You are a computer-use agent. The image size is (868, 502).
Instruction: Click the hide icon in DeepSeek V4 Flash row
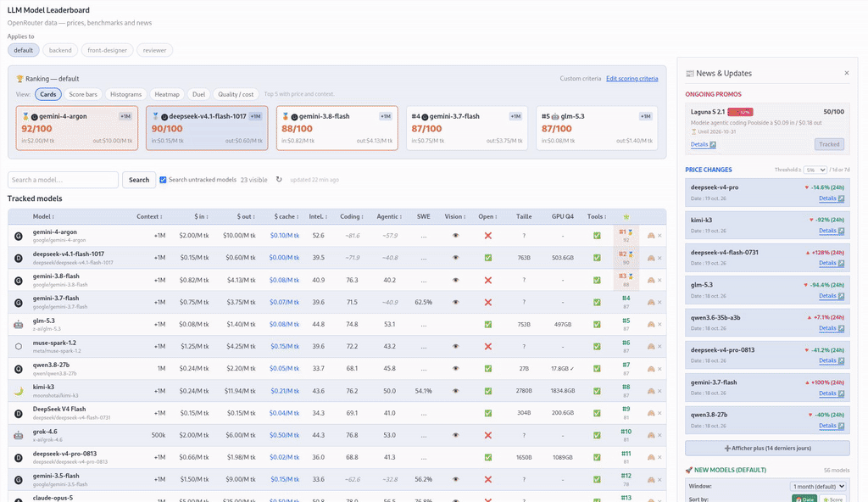point(651,413)
